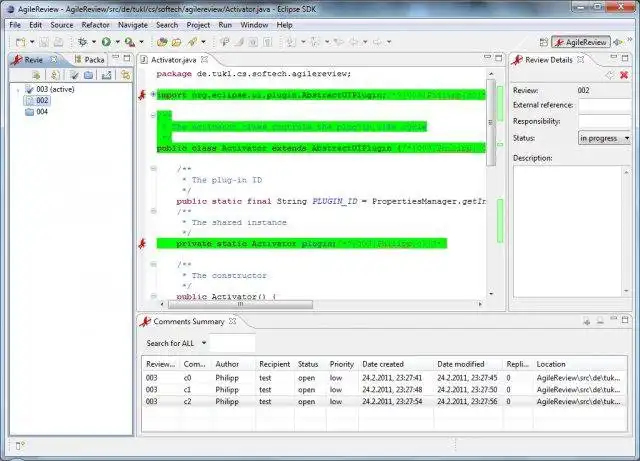Click the New Java Package icon

point(162,42)
